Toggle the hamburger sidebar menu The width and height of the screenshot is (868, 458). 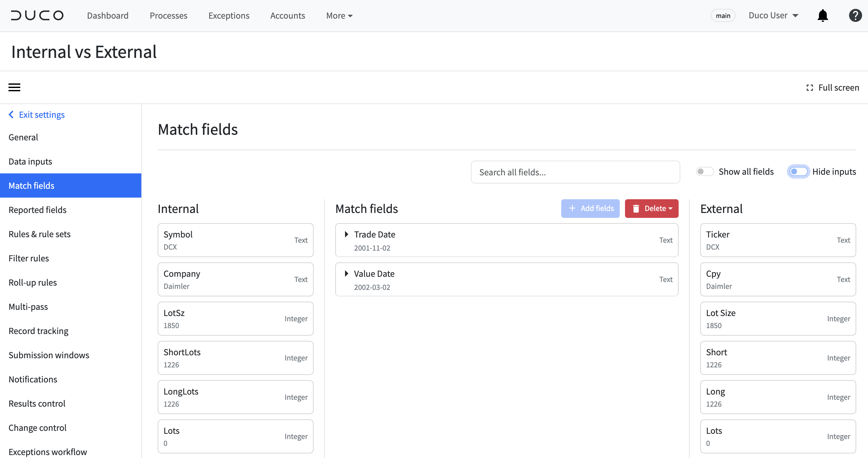click(x=14, y=87)
